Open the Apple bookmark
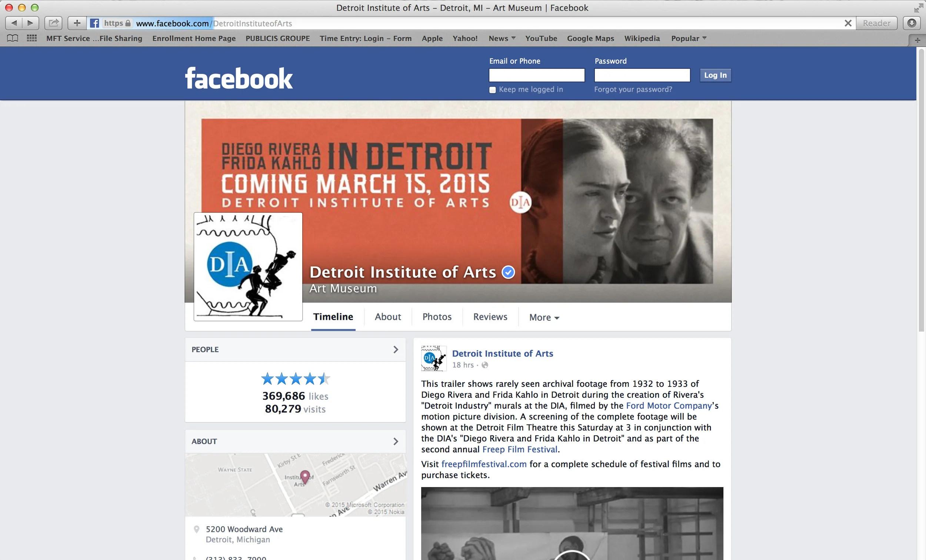The height and width of the screenshot is (560, 926). point(432,38)
